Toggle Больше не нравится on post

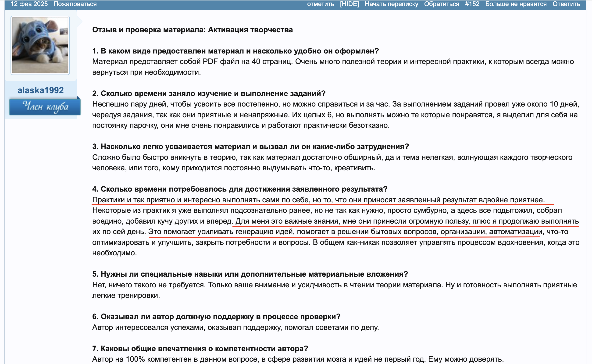pyautogui.click(x=516, y=4)
